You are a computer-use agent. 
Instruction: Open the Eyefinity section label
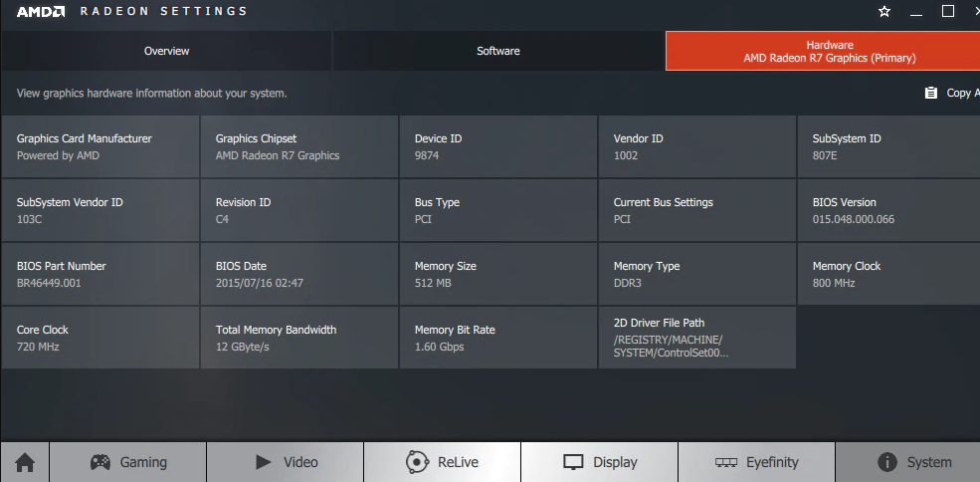[x=772, y=463]
